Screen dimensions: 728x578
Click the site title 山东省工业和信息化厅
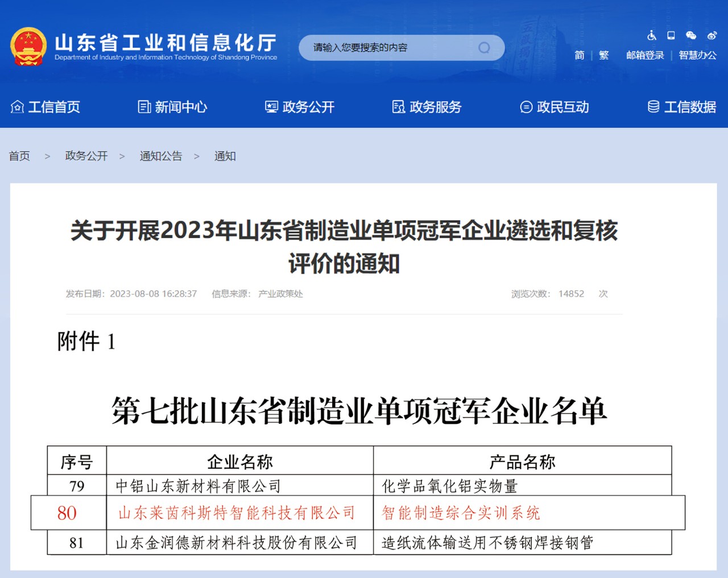tap(166, 43)
